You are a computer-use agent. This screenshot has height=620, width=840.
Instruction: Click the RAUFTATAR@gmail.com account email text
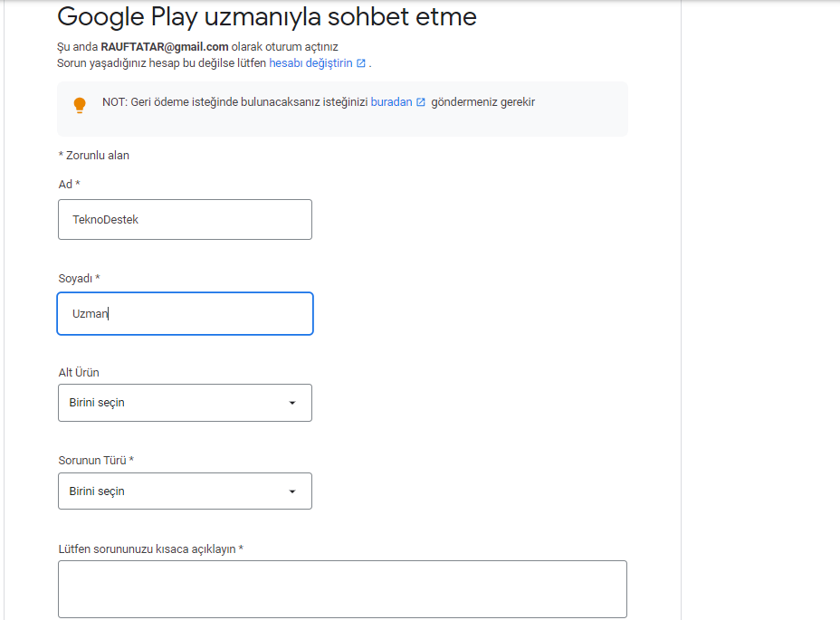click(164, 46)
